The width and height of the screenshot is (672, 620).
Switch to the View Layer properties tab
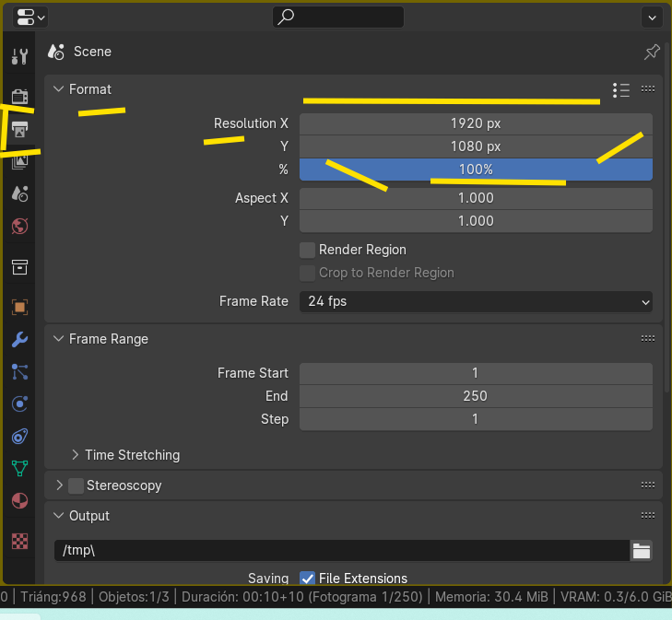19,160
